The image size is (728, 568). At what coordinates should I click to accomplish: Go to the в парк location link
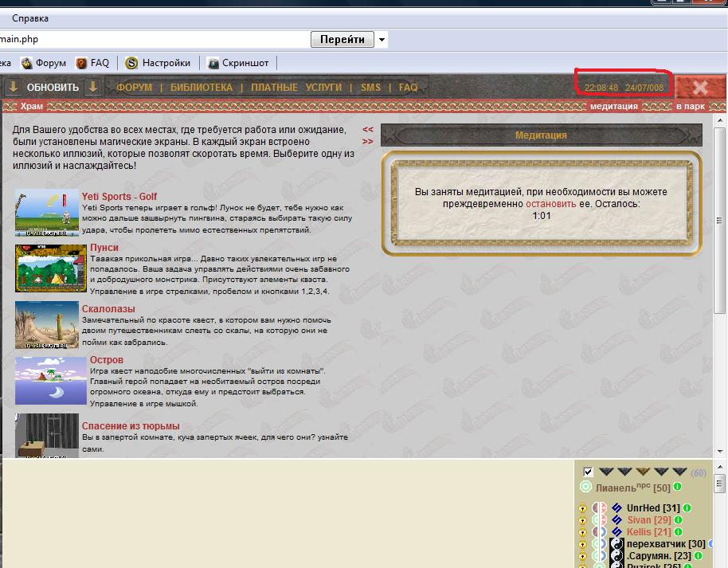click(691, 106)
